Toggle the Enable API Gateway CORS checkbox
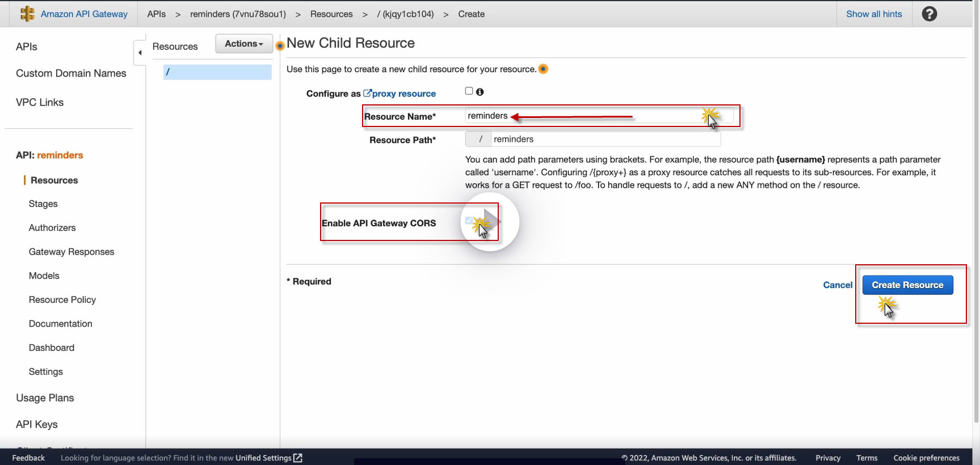Image resolution: width=980 pixels, height=465 pixels. [469, 220]
